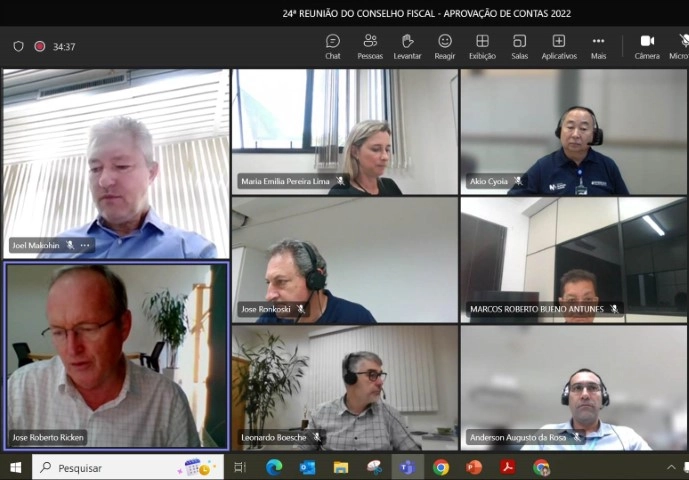689x480 pixels.
Task: Toggle the microphone mute button
Action: 679,47
